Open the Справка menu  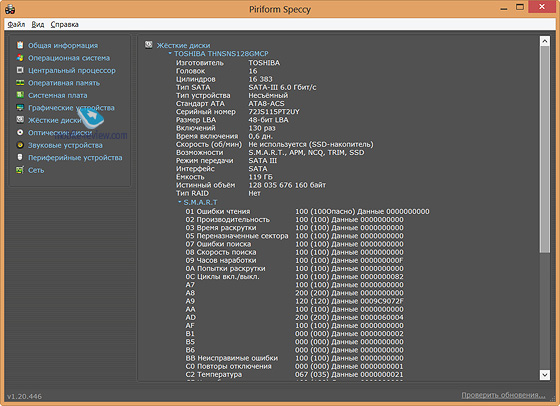tap(64, 24)
